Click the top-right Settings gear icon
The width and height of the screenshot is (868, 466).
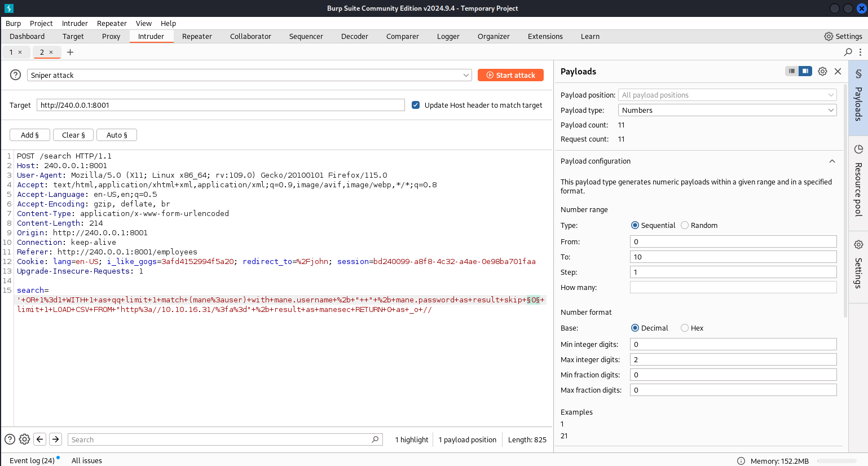tap(829, 36)
